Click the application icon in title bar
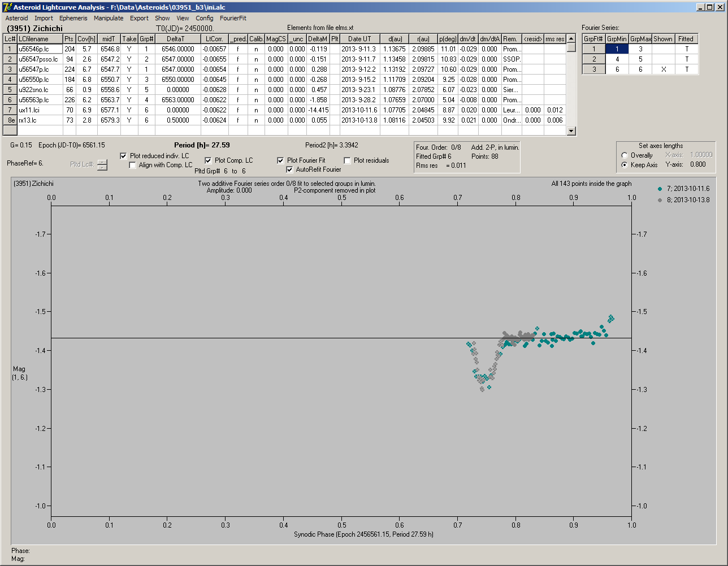The height and width of the screenshot is (566, 728). coord(7,7)
